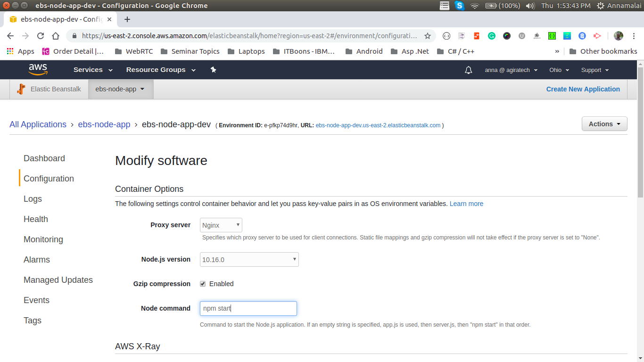644x362 pixels.
Task: Click the battery indicator
Action: point(503,6)
